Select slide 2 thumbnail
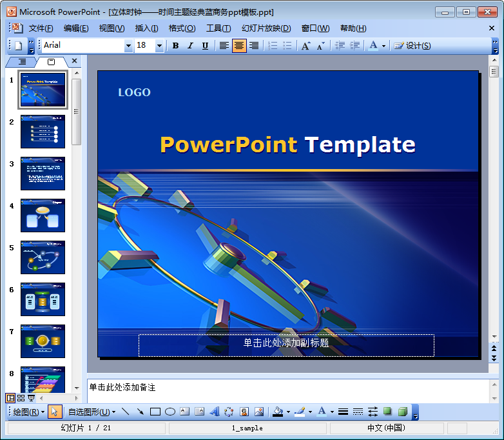Image resolution: width=504 pixels, height=440 pixels. [x=43, y=132]
